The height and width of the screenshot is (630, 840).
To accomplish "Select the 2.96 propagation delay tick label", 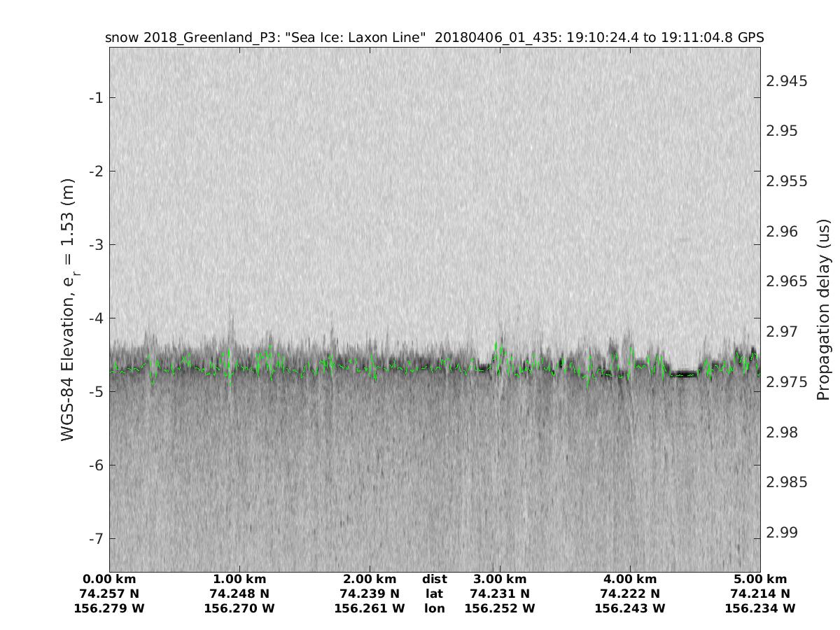I will [784, 232].
